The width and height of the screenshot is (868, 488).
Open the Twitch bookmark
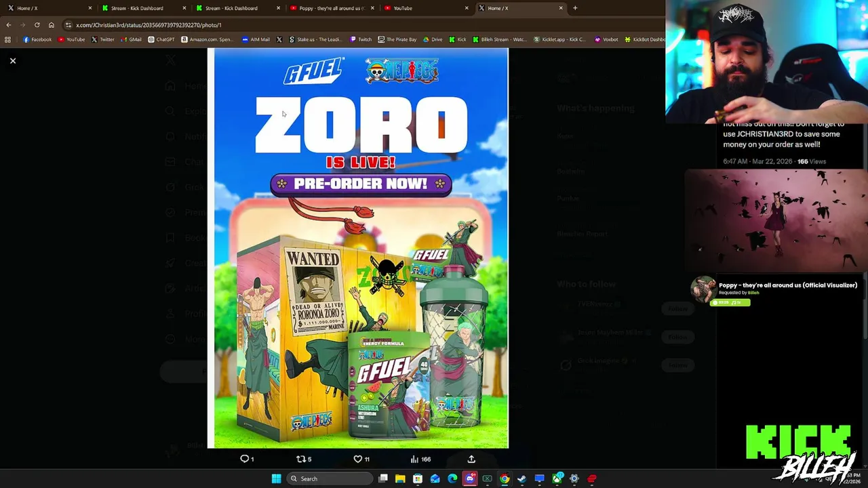[x=361, y=39]
